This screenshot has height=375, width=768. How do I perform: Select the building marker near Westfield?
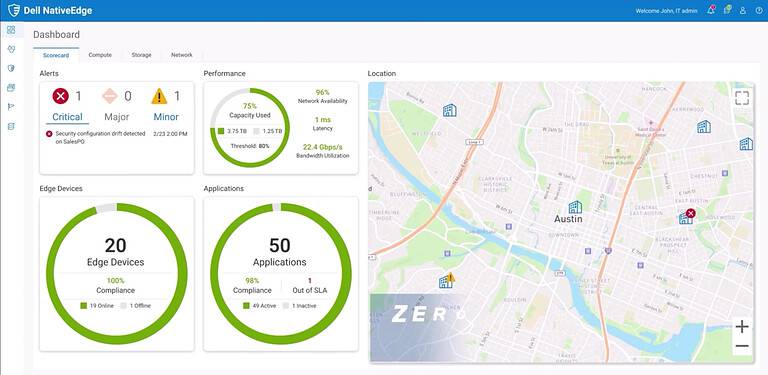[x=449, y=110]
